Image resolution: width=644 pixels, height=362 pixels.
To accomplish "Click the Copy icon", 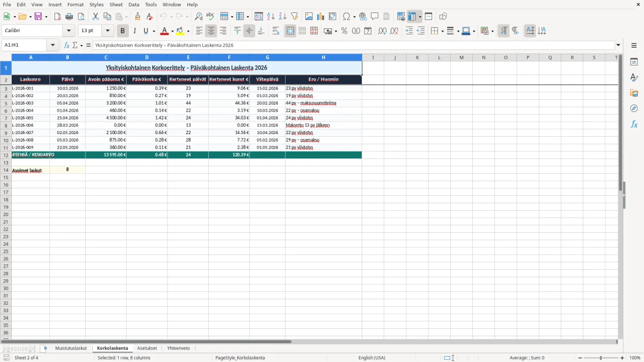I will (107, 17).
